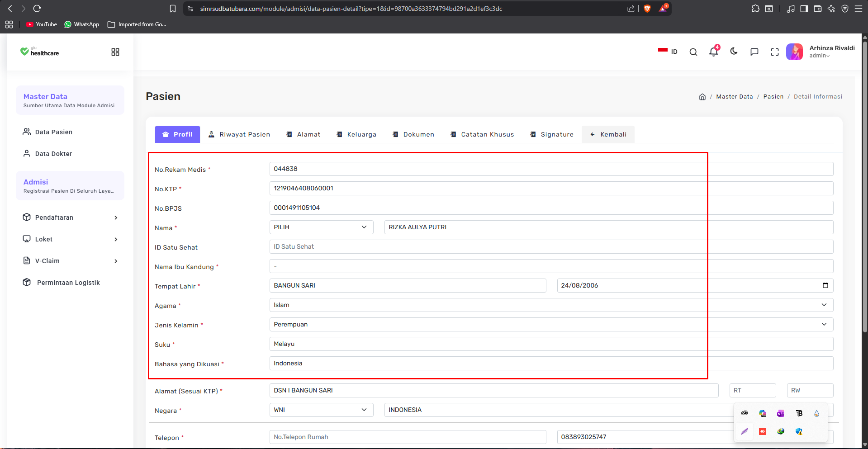
Task: Open the Jenis Kelamin dropdown
Action: [551, 325]
